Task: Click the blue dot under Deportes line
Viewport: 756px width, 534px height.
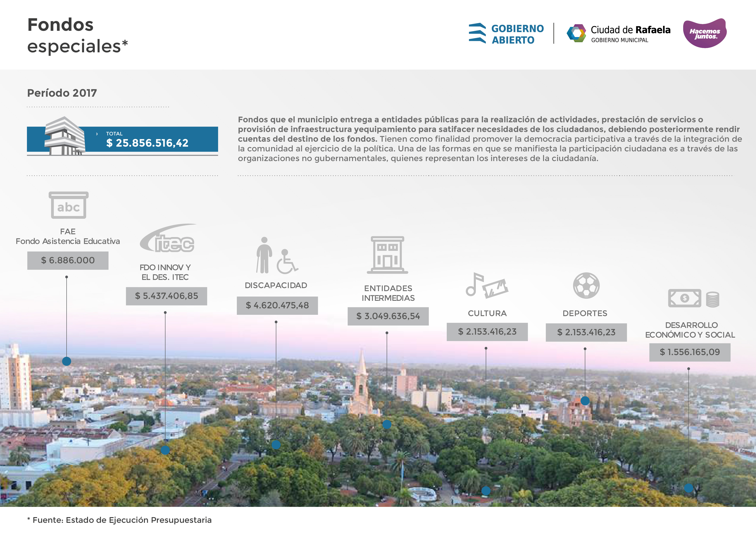Action: point(585,401)
